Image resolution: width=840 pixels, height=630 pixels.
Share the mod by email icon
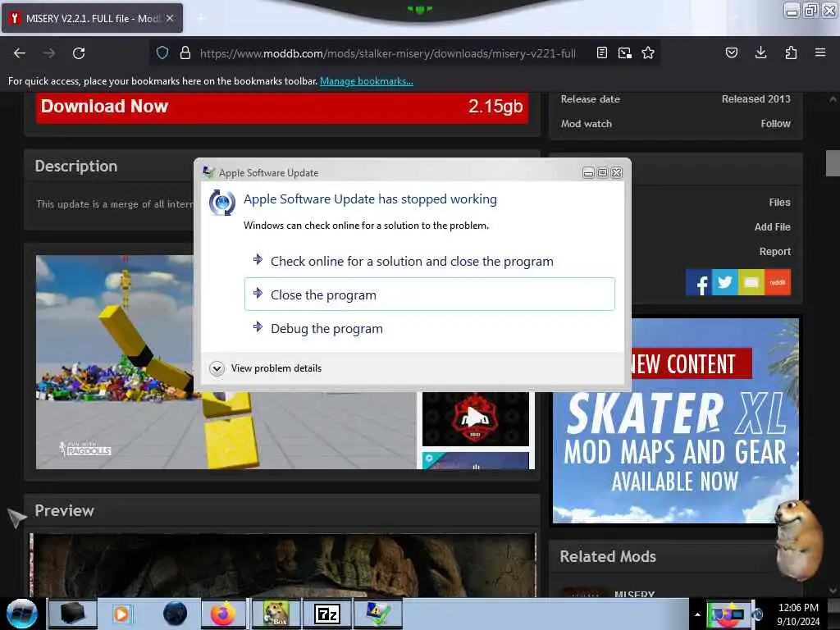pyautogui.click(x=751, y=282)
